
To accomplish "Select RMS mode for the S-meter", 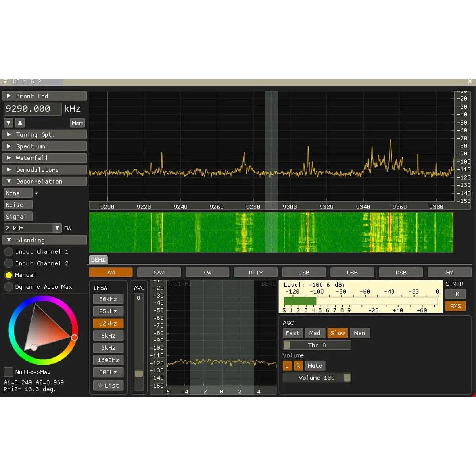I will tap(455, 306).
